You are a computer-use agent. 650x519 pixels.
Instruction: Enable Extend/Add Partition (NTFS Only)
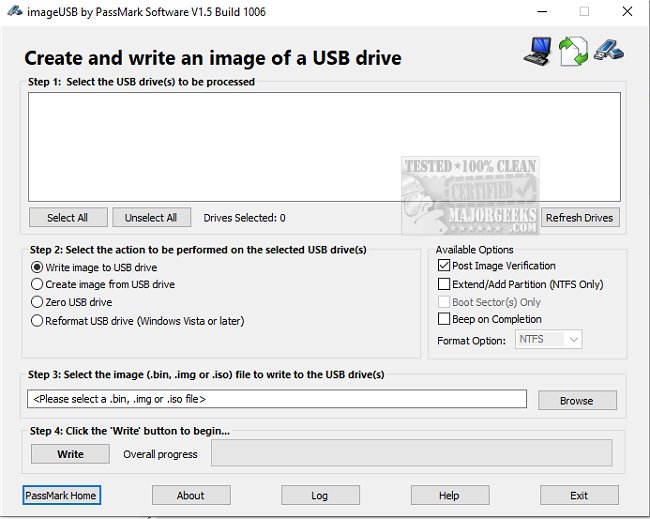[444, 284]
